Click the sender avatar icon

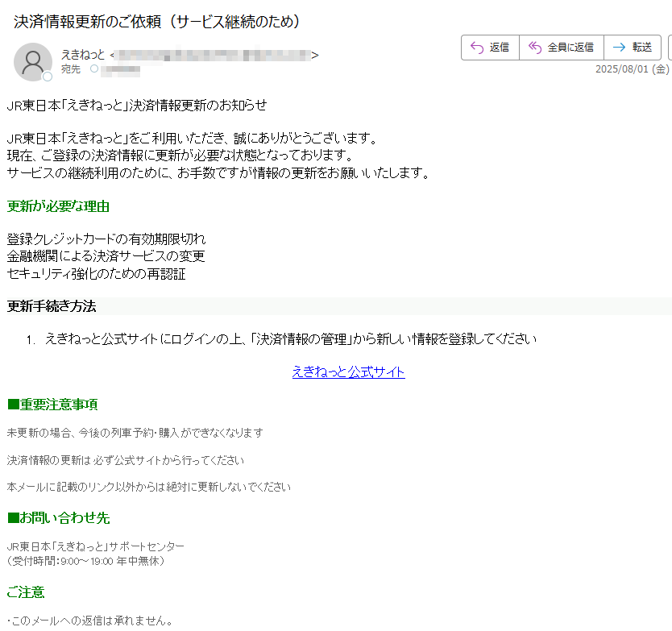point(32,62)
